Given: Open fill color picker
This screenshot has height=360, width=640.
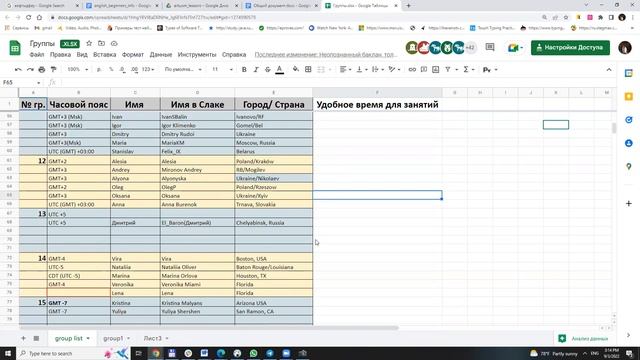Looking at the screenshot, I should [x=296, y=70].
